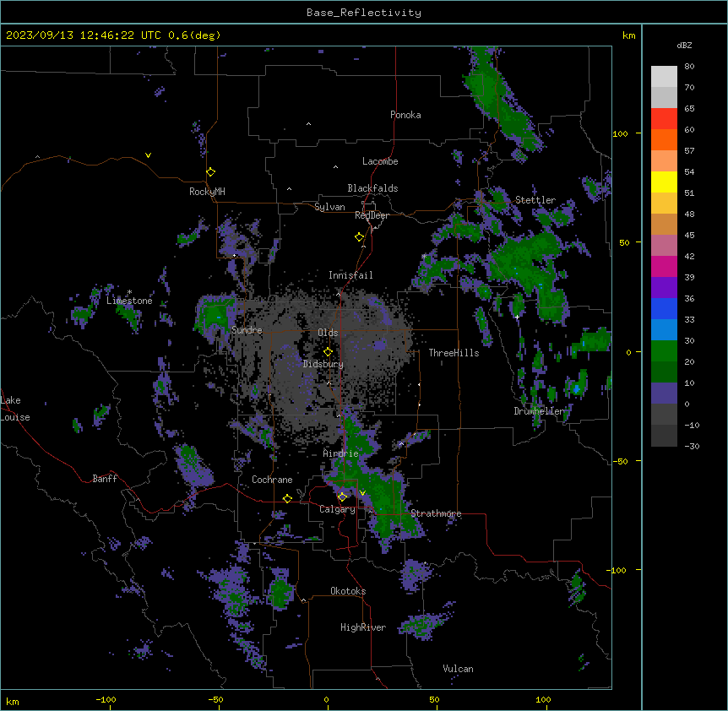Click the Sylvan label
This screenshot has width=728, height=711.
(329, 207)
